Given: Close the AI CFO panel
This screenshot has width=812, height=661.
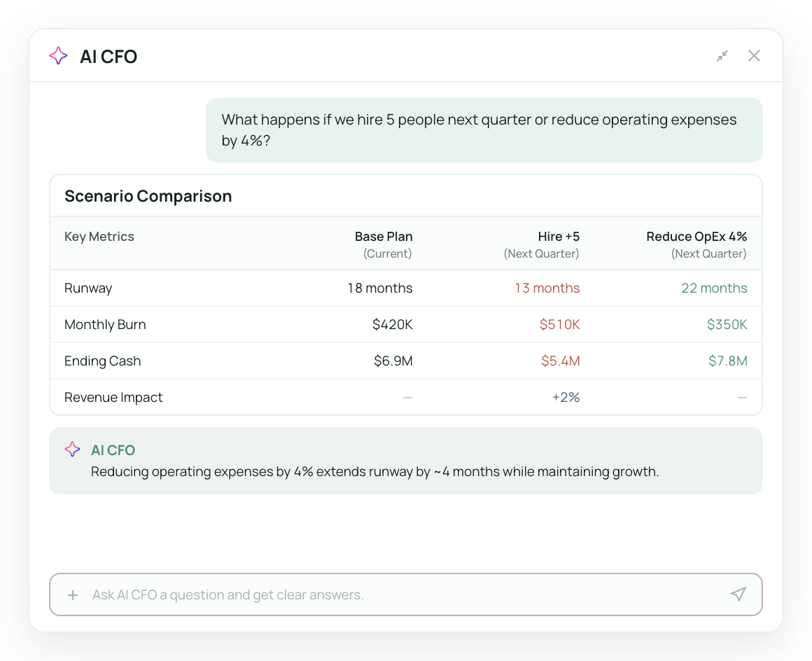Looking at the screenshot, I should click(754, 56).
